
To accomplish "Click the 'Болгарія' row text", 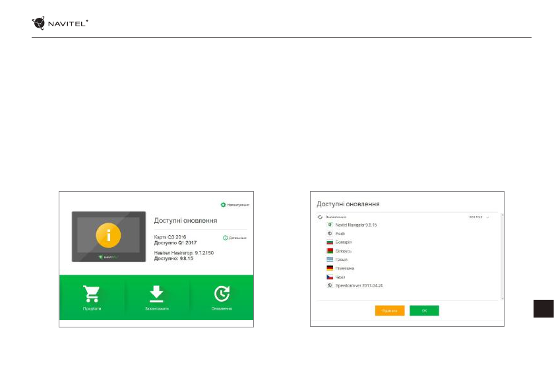I will coord(344,242).
